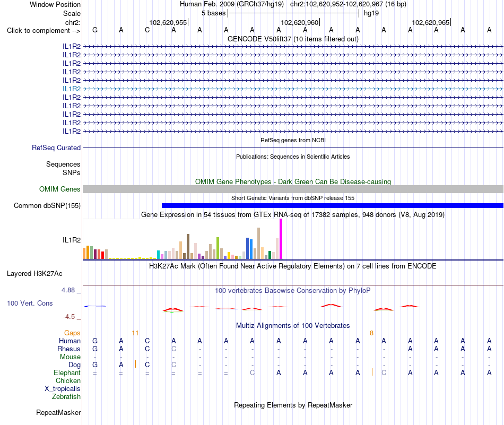This screenshot has height=425, width=504.
Task: Click the OMIM Gene Phenotypes title text
Action: click(293, 181)
